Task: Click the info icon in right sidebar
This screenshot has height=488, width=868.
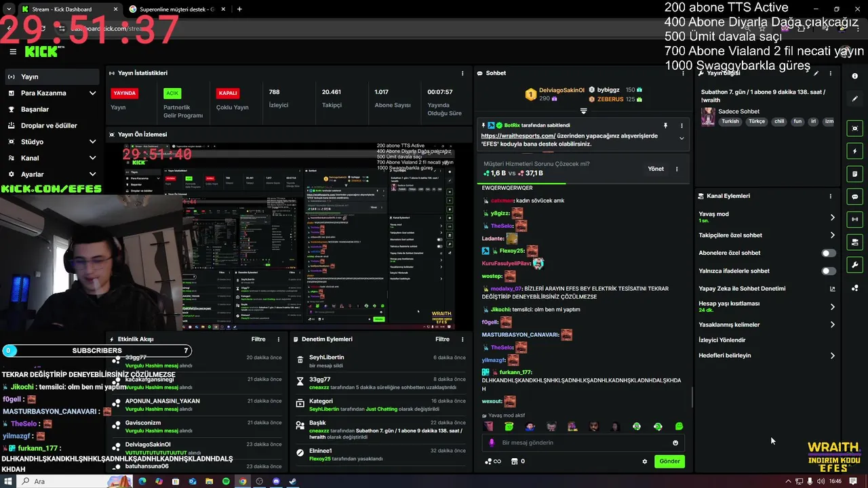Action: point(855,76)
